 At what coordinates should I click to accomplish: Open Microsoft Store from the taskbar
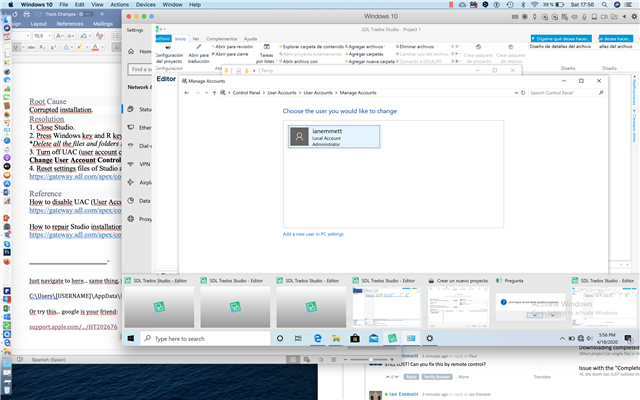click(x=355, y=338)
